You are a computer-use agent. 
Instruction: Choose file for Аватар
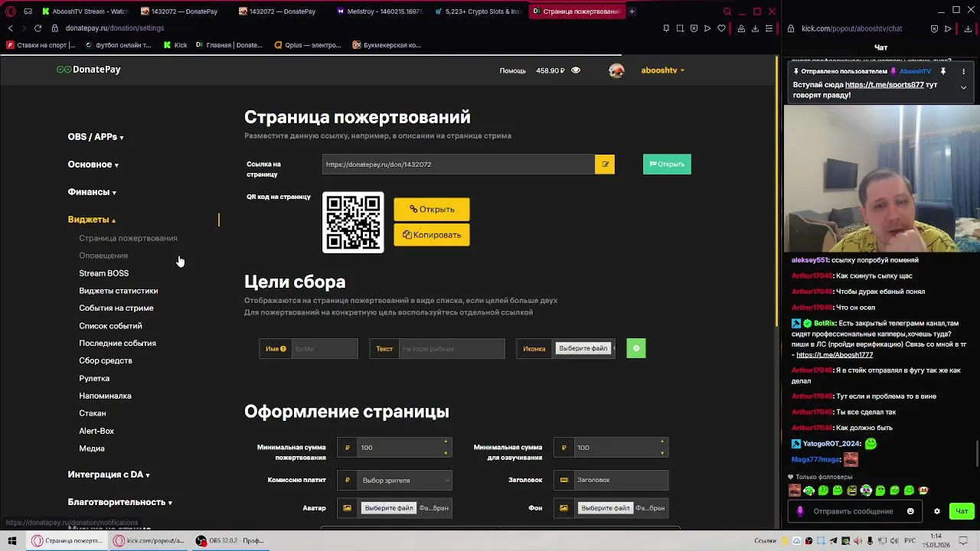click(389, 508)
